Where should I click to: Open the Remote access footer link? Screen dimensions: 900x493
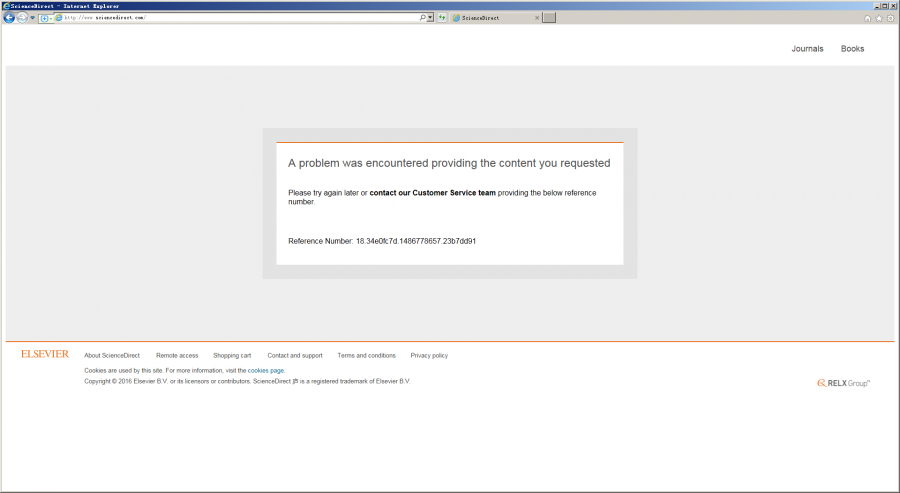[x=177, y=356]
